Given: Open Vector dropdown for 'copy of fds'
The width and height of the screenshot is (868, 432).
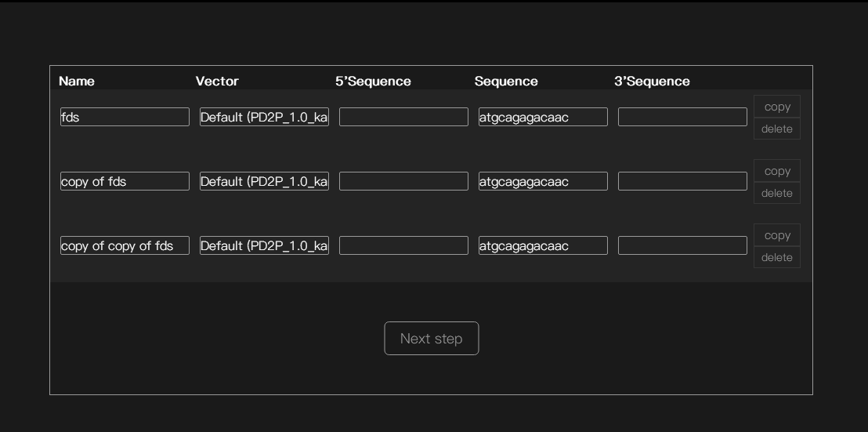Looking at the screenshot, I should coord(264,181).
